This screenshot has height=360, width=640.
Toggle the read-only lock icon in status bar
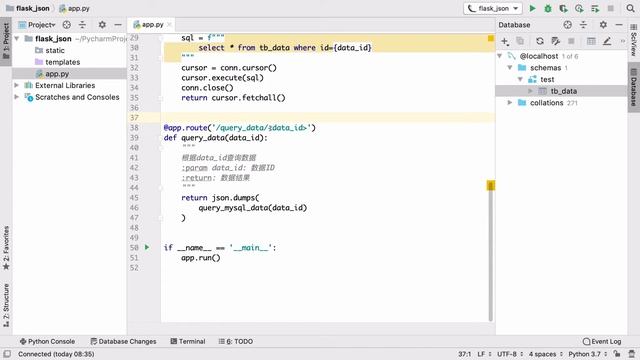617,354
